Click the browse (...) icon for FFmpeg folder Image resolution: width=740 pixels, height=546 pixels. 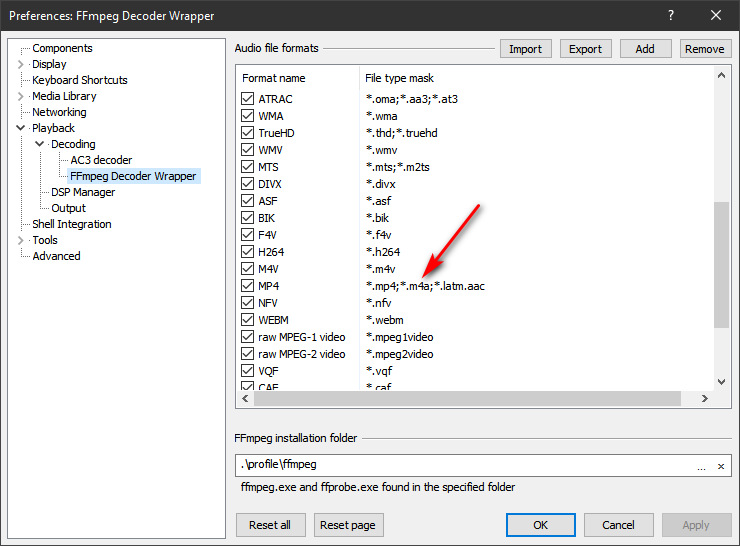(x=701, y=466)
